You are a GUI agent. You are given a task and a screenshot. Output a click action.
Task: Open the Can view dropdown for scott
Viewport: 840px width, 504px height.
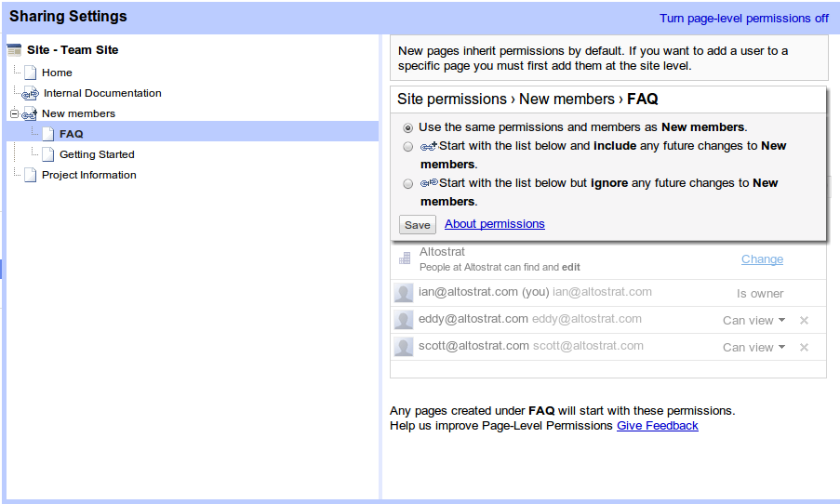(753, 347)
